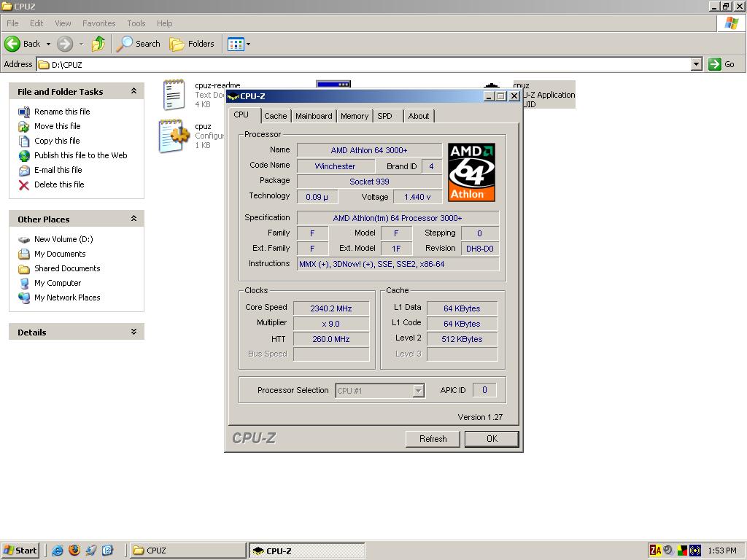Click the Up folder icon in toolbar
747x560 pixels.
click(98, 44)
